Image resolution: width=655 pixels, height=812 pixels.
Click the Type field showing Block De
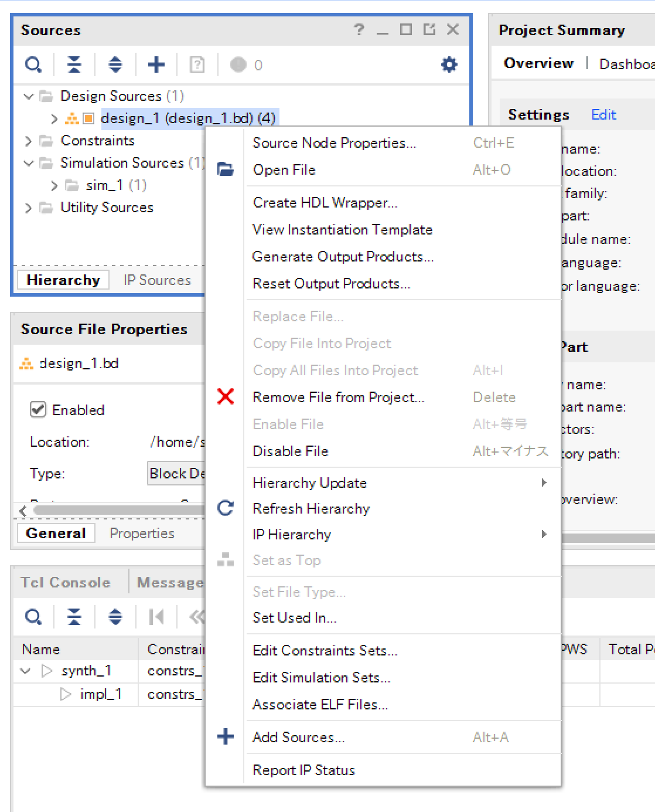pos(176,473)
